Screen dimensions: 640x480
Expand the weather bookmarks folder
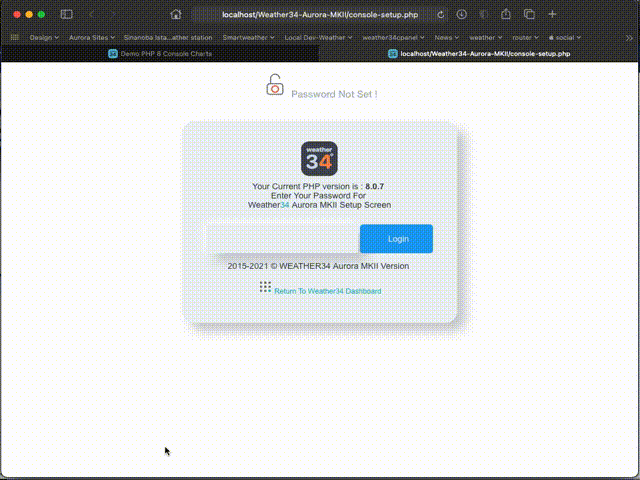pos(485,38)
